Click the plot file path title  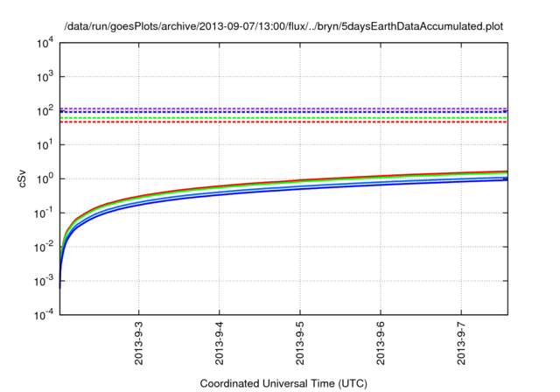(283, 26)
